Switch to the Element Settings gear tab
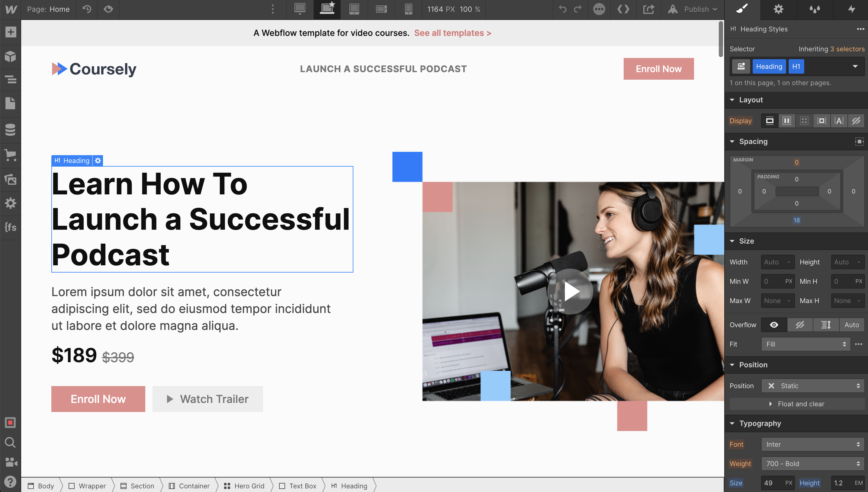The image size is (868, 492). click(778, 9)
